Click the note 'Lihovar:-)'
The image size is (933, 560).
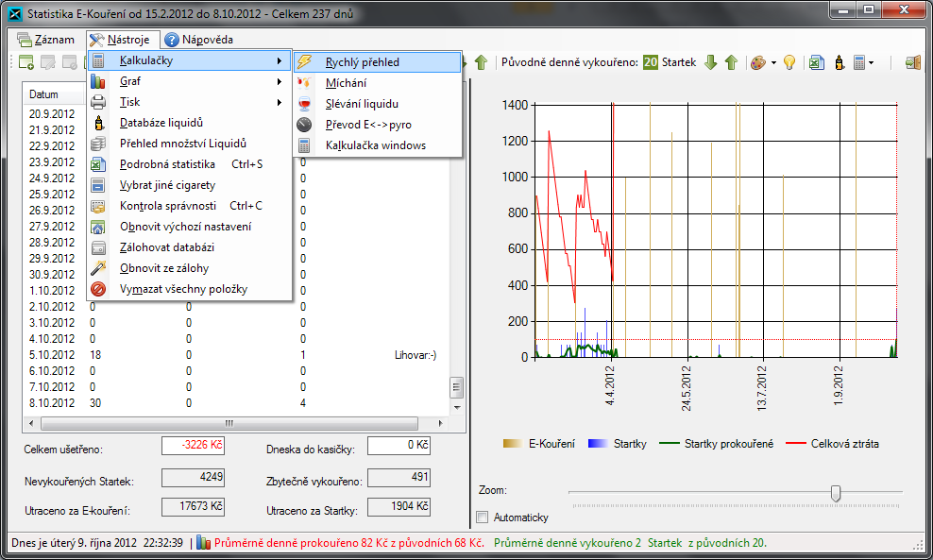pos(416,355)
